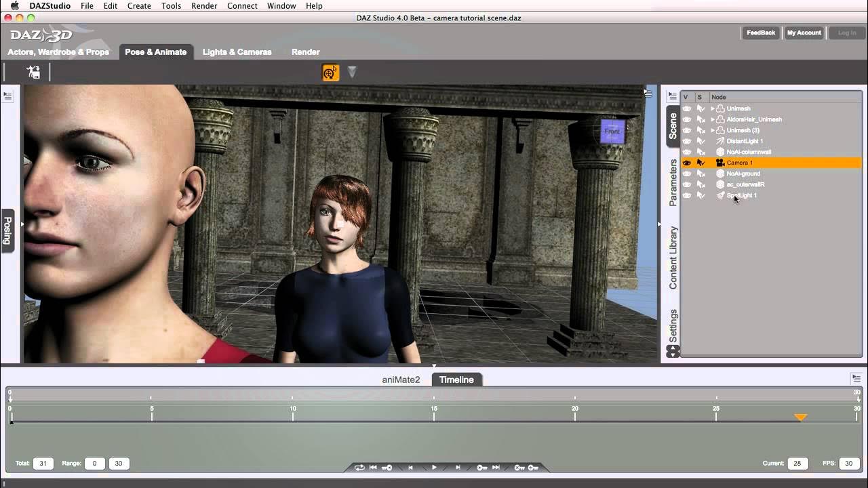This screenshot has height=488, width=868.
Task: Expand the Unimesh (3) tree node
Action: (x=712, y=130)
